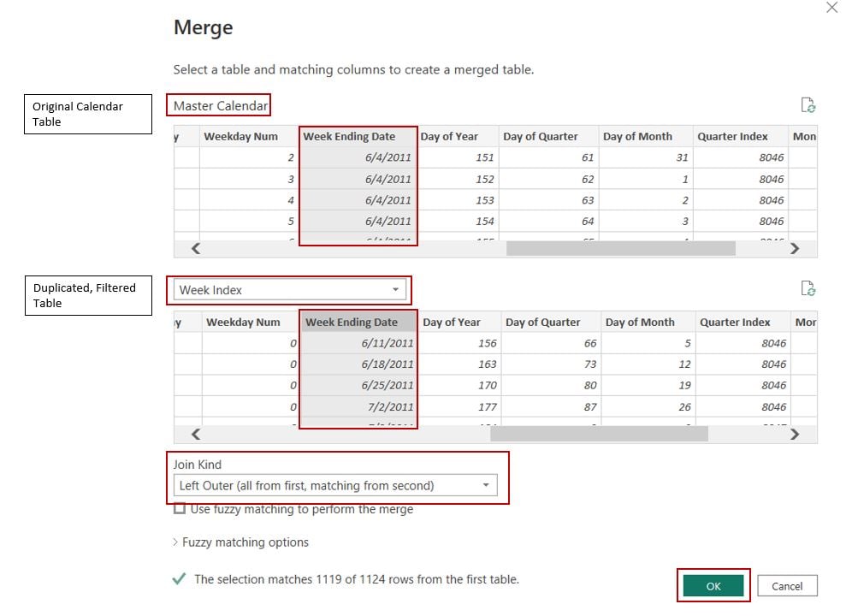Select the Day of Year column in Master Calendar

pyautogui.click(x=453, y=136)
